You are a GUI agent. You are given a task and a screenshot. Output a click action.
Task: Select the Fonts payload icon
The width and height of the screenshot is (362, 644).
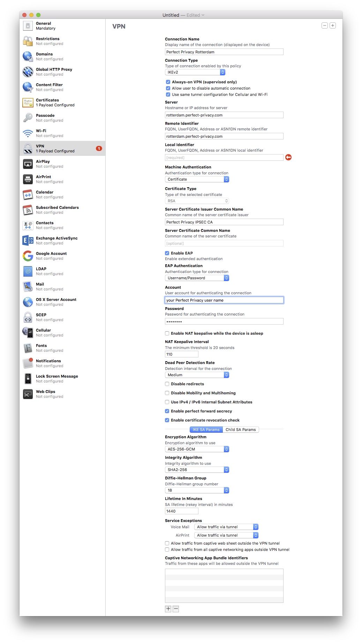(28, 348)
